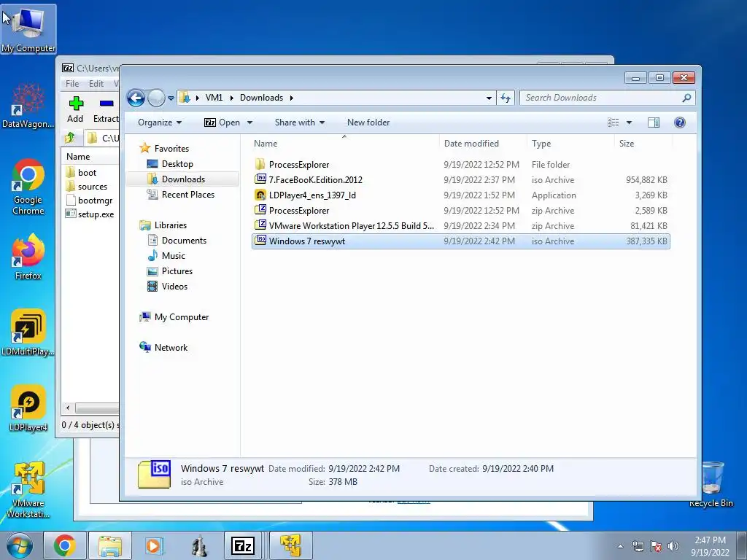
Task: Expand the view options dropdown arrow
Action: [x=629, y=122]
